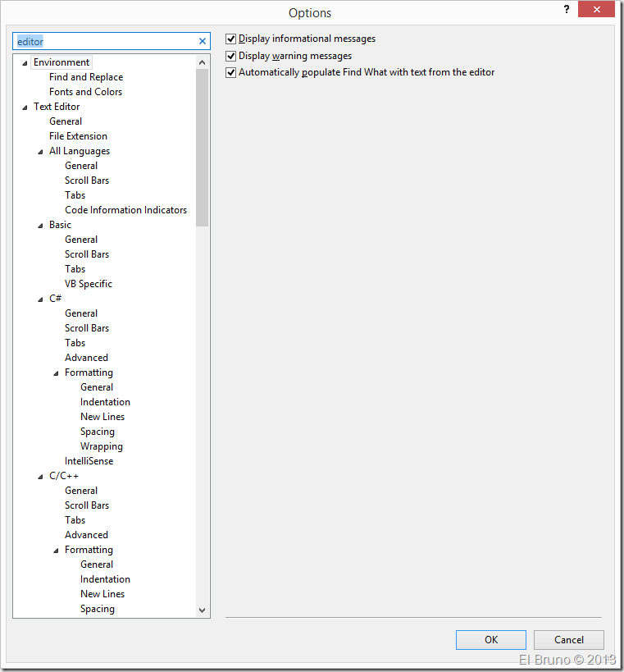624x672 pixels.
Task: Collapse Formatting under C#
Action: (56, 373)
